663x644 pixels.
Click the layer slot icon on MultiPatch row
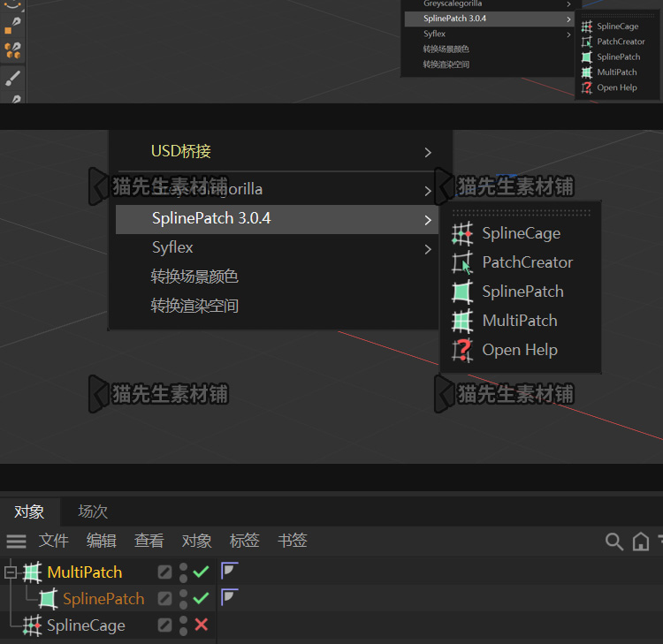coord(165,572)
